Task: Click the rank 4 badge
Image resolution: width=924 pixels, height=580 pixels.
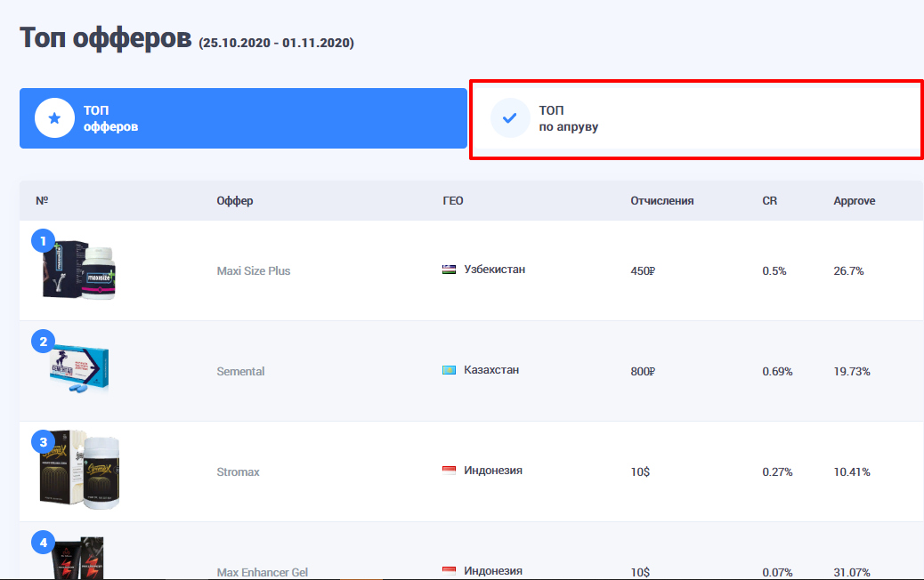Action: tap(43, 543)
